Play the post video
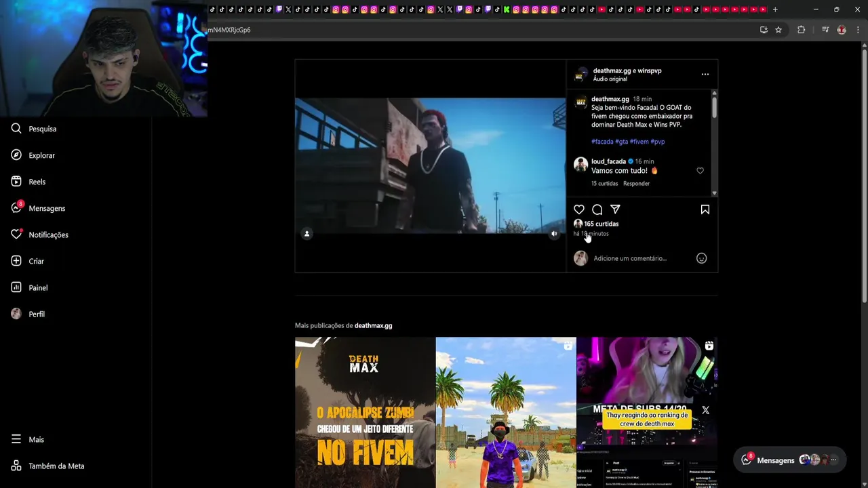Screen dimensions: 868x488 (430, 166)
